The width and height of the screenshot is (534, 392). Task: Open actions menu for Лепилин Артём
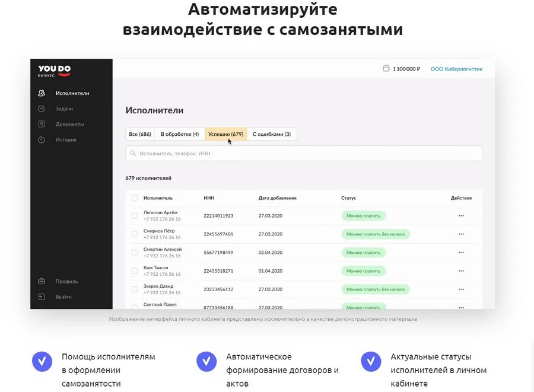[x=461, y=216]
